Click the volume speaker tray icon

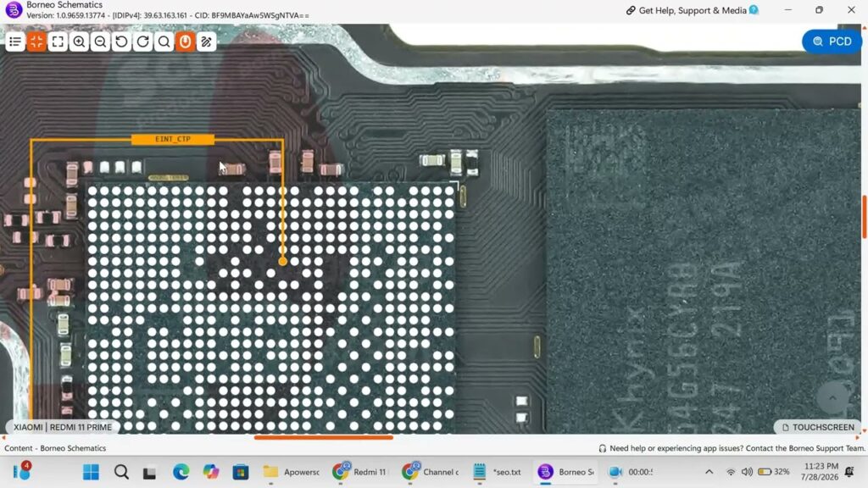[x=747, y=472]
